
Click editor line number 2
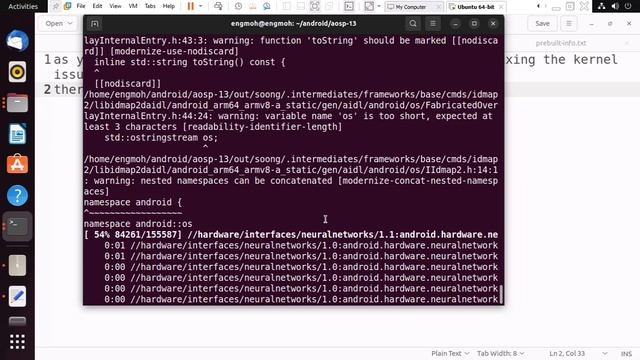coord(47,89)
